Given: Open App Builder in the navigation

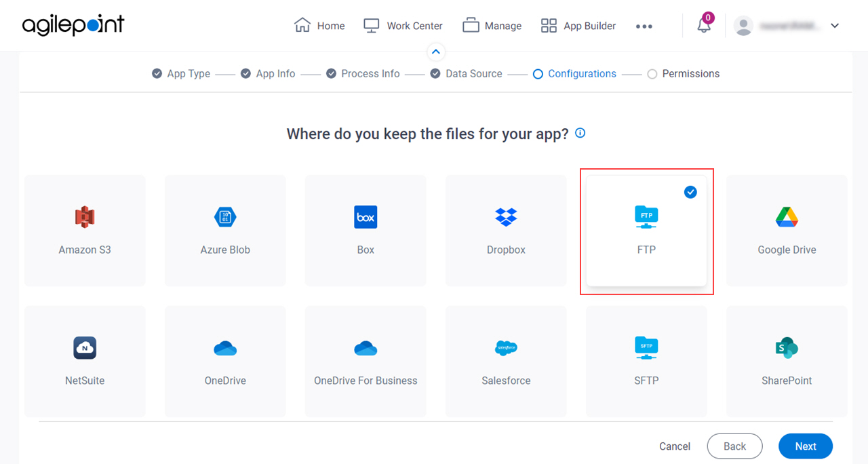Looking at the screenshot, I should (578, 26).
